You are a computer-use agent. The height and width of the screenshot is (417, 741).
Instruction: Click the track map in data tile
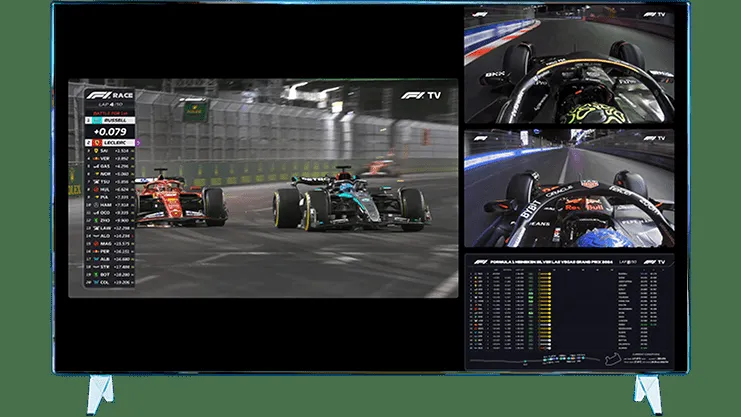point(613,359)
